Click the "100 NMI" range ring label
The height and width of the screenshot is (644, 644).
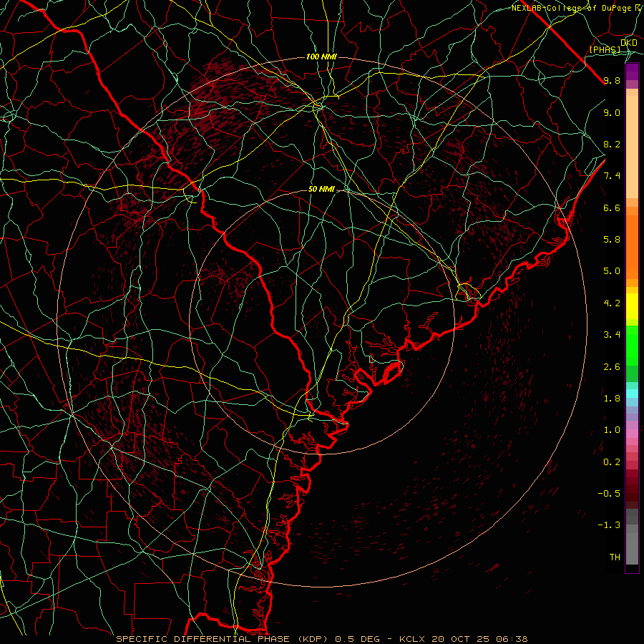[x=321, y=57]
